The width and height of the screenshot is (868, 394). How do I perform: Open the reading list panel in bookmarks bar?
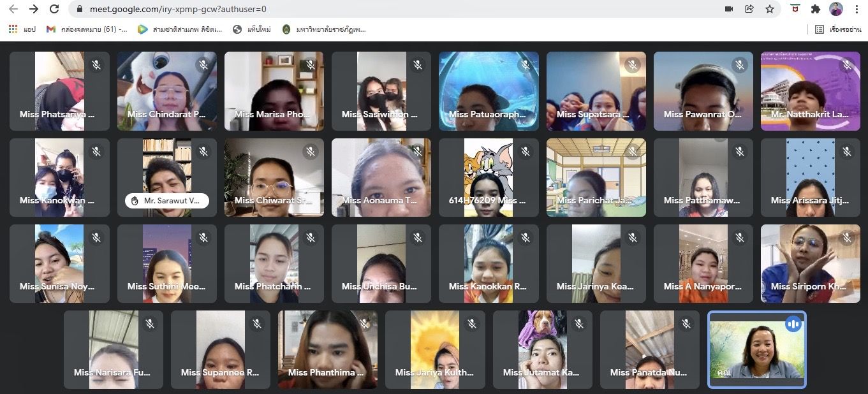(837, 29)
